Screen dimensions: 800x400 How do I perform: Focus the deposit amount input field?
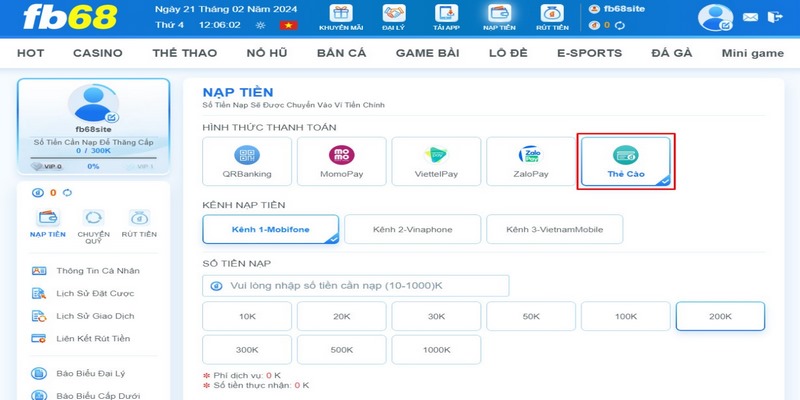pos(356,286)
